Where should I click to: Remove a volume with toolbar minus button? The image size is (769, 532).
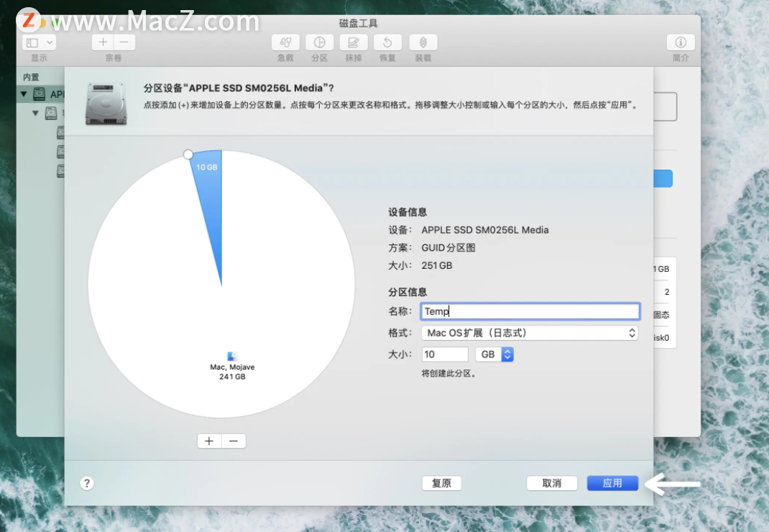click(x=124, y=42)
